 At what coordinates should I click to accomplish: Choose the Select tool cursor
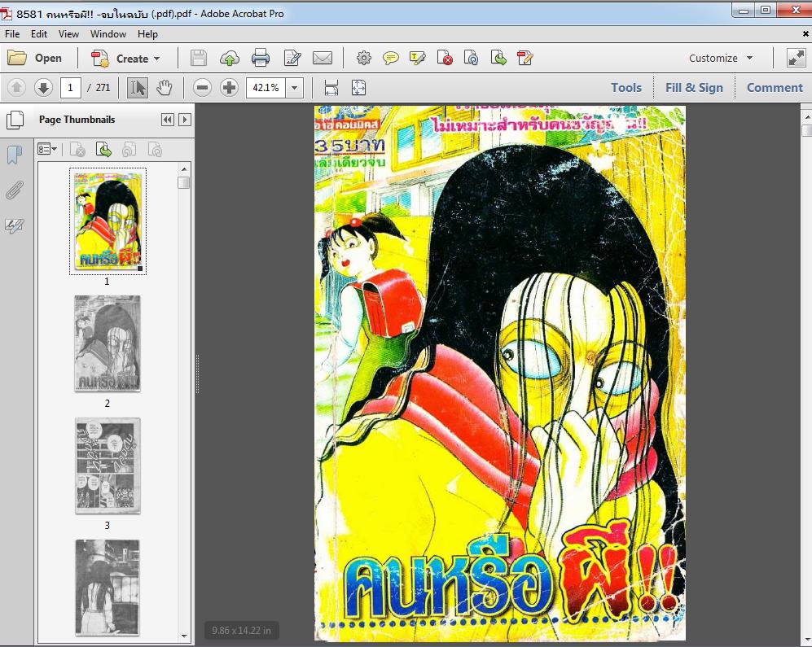[137, 87]
